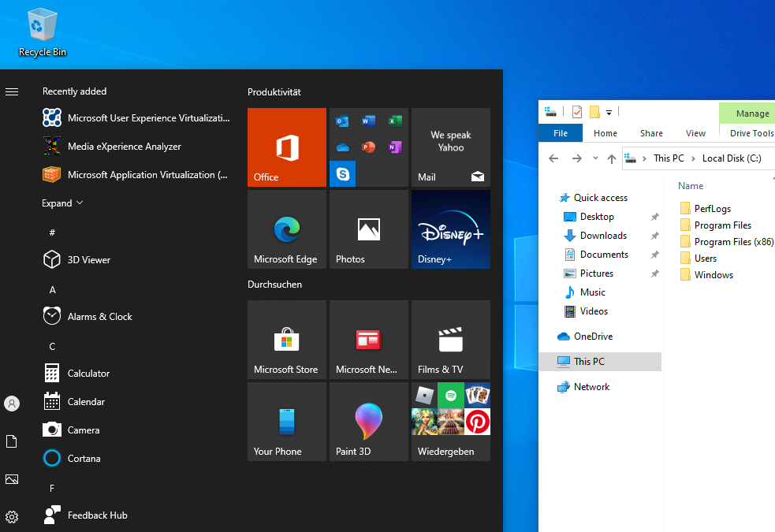Click This PC in the address bar
The image size is (775, 532).
[669, 158]
